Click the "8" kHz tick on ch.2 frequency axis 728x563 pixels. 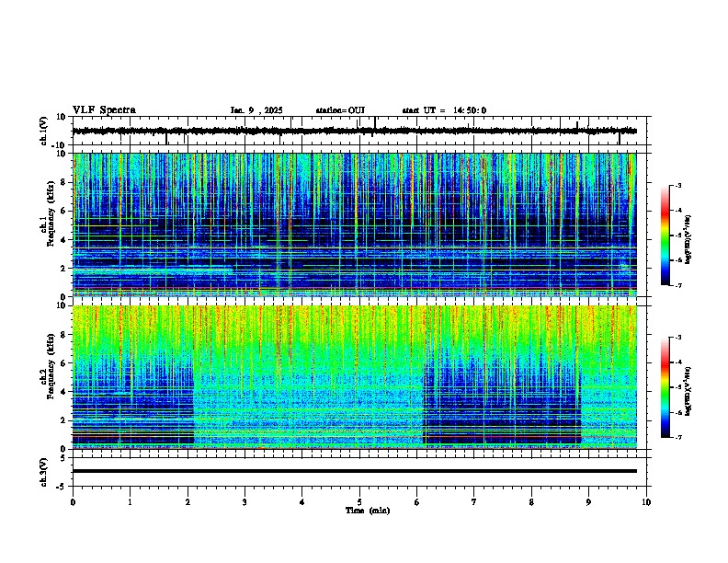pos(63,335)
